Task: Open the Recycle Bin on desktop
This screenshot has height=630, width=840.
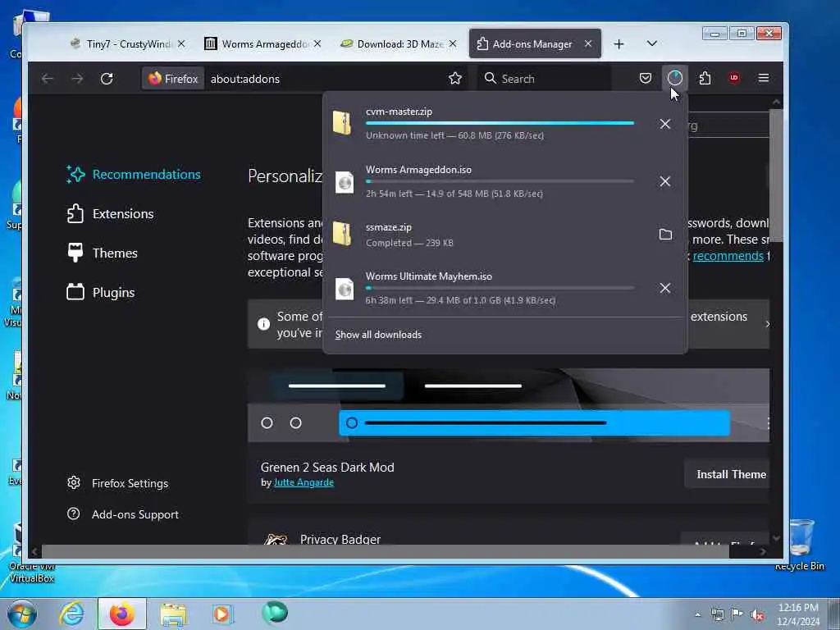Action: click(x=801, y=545)
